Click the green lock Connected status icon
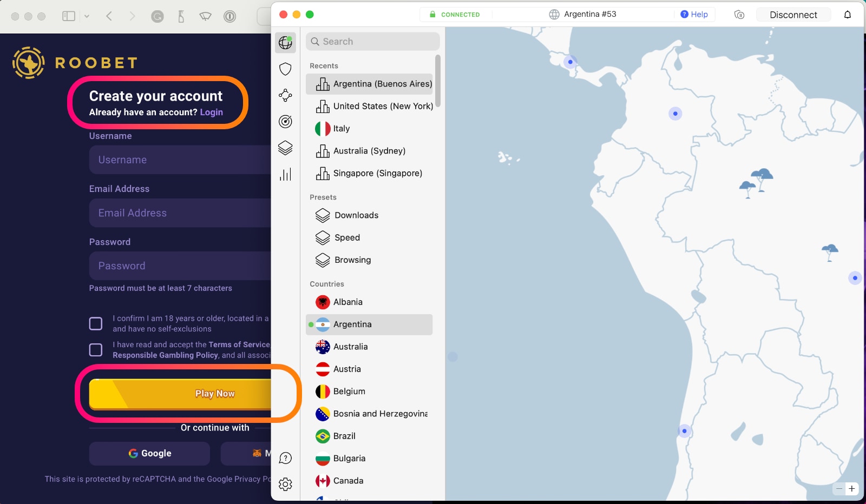 [432, 15]
